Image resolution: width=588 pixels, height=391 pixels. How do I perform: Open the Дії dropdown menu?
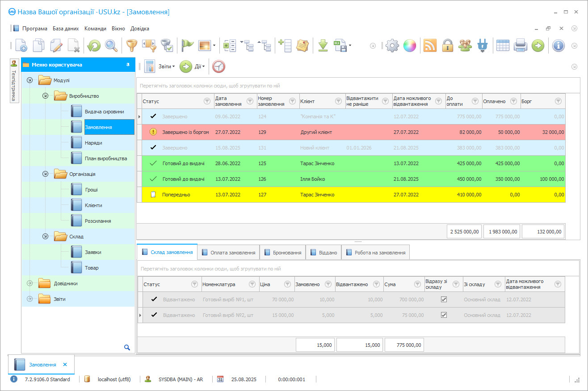click(x=199, y=67)
